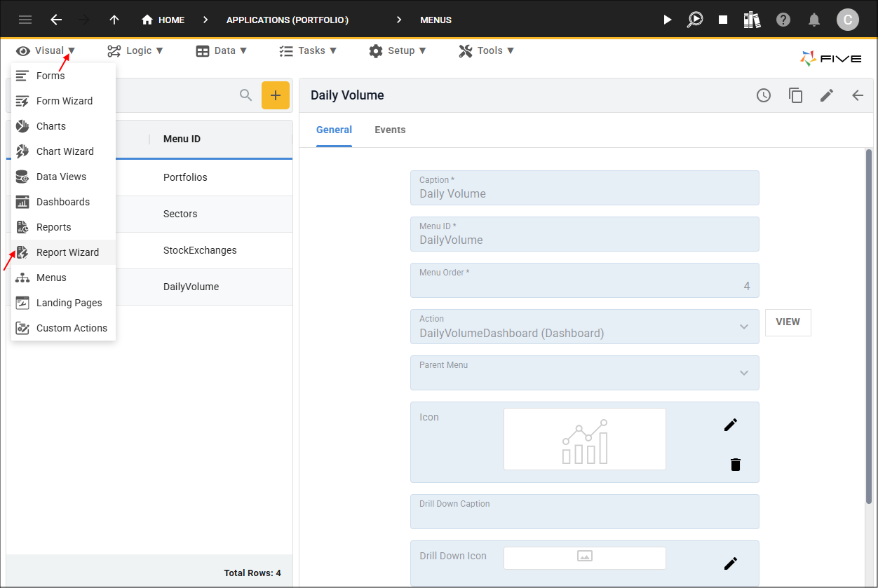Select Form Wizard menu entry
878x588 pixels.
[x=63, y=101]
